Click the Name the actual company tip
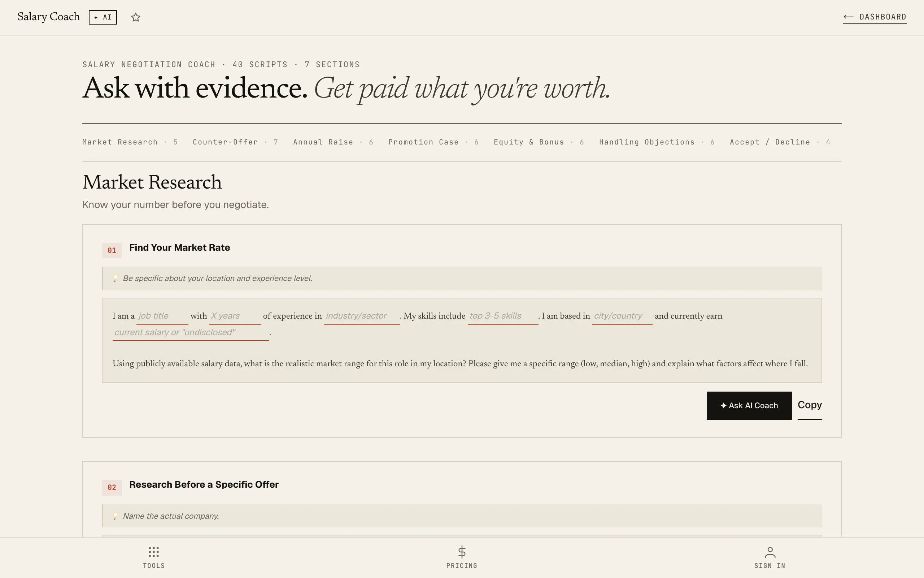924x578 pixels. coord(462,516)
